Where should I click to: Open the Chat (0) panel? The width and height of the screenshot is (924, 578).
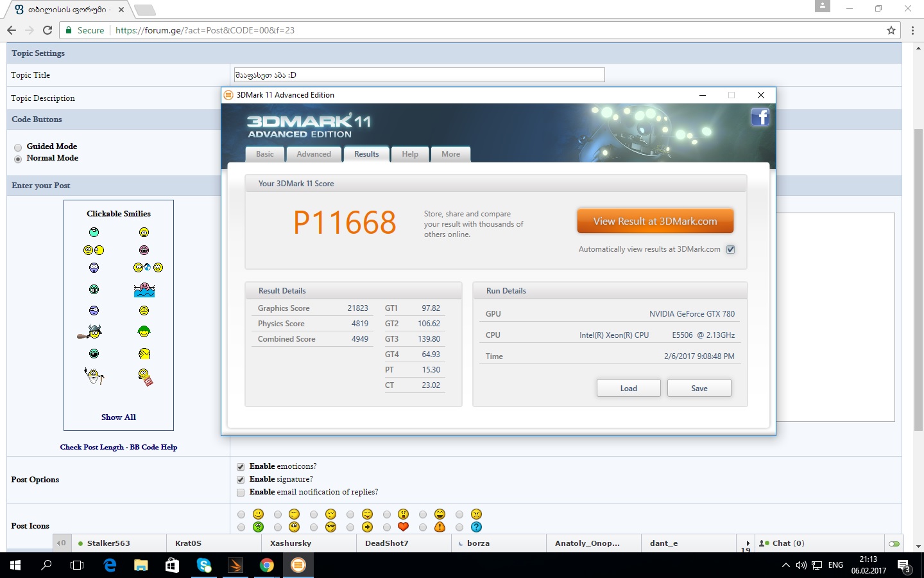point(819,543)
